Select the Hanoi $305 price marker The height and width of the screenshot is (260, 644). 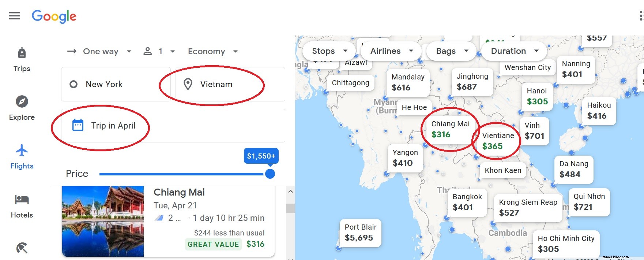coord(537,96)
